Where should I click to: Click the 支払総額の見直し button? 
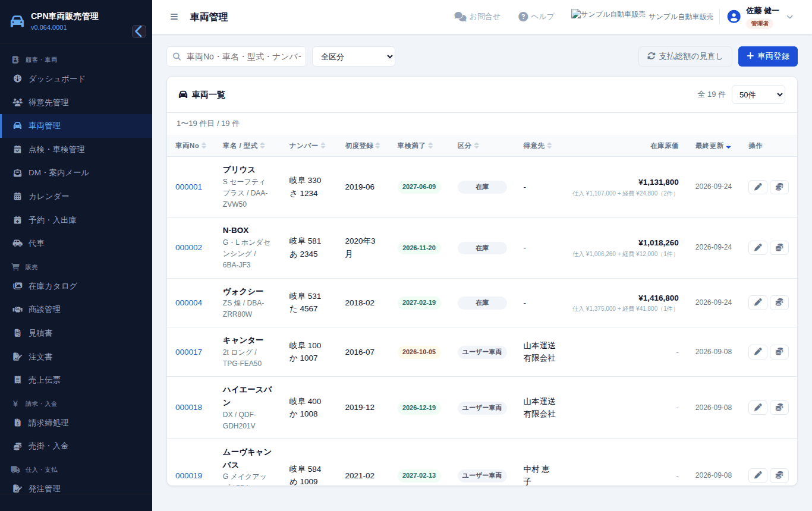pyautogui.click(x=685, y=56)
